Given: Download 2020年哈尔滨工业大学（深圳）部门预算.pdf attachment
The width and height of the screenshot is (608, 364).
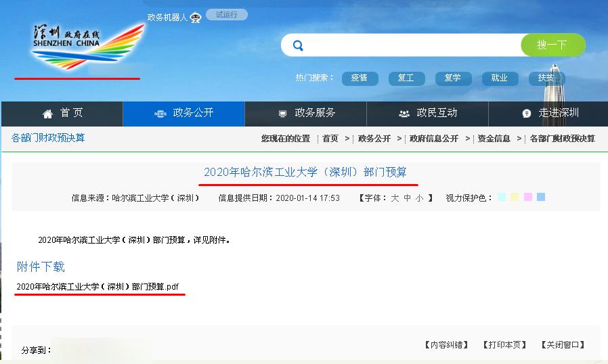Looking at the screenshot, I should click(x=97, y=287).
